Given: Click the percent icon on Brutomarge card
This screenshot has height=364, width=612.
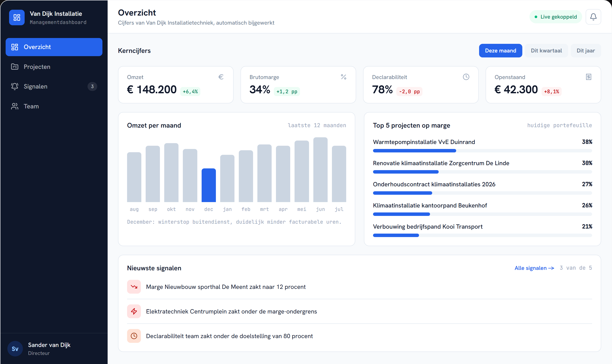Looking at the screenshot, I should click(x=343, y=77).
